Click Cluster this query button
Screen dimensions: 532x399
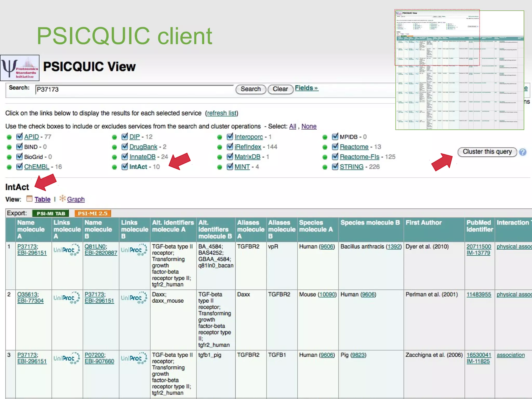pos(487,152)
